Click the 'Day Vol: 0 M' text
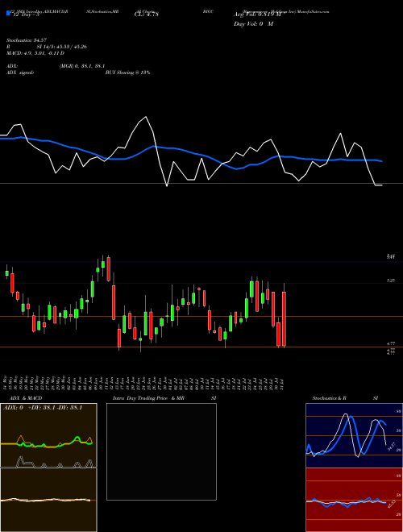This screenshot has width=403, height=532. coord(253,23)
